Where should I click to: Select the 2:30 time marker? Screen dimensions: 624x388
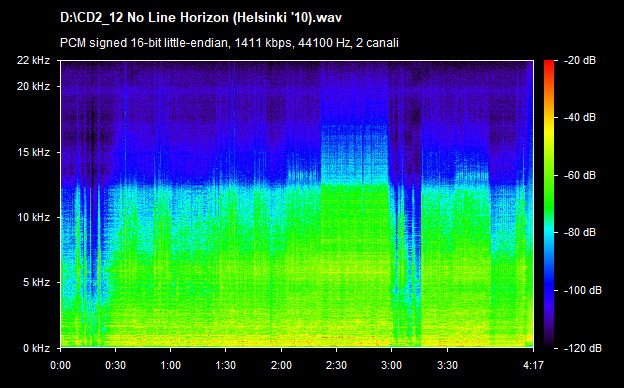(x=336, y=365)
